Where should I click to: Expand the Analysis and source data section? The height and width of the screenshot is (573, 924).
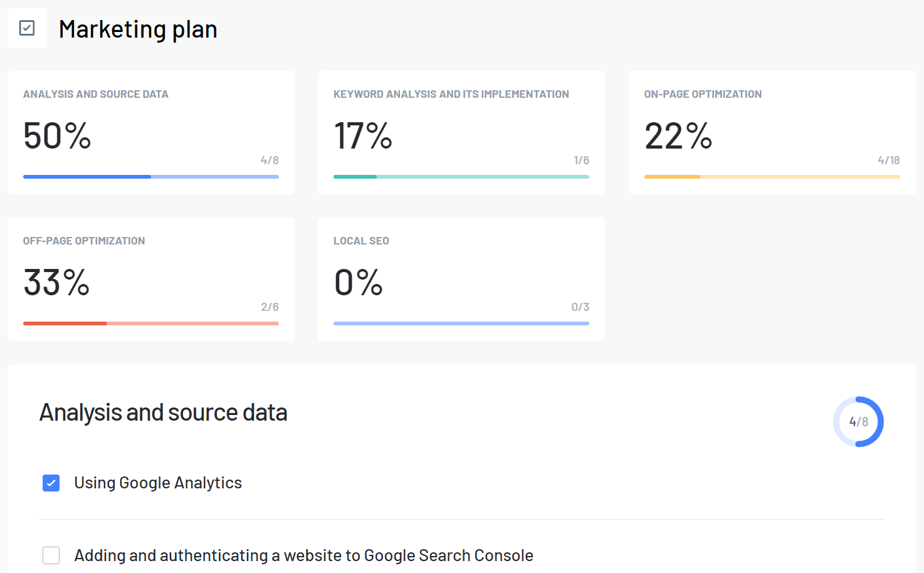coord(164,413)
